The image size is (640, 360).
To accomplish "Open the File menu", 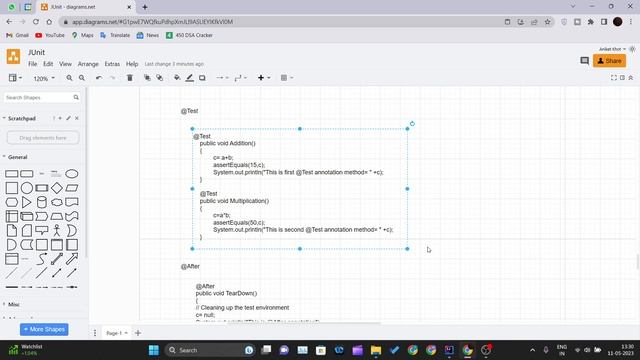I will 33,64.
